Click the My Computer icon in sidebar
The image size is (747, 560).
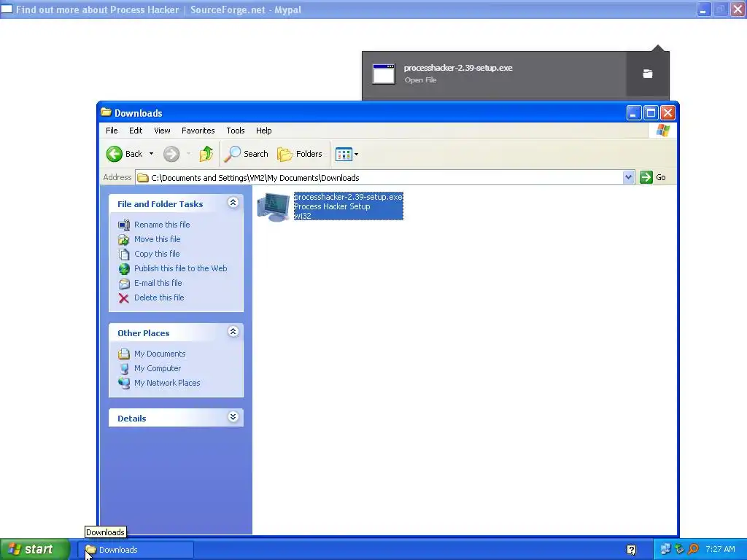coord(124,368)
